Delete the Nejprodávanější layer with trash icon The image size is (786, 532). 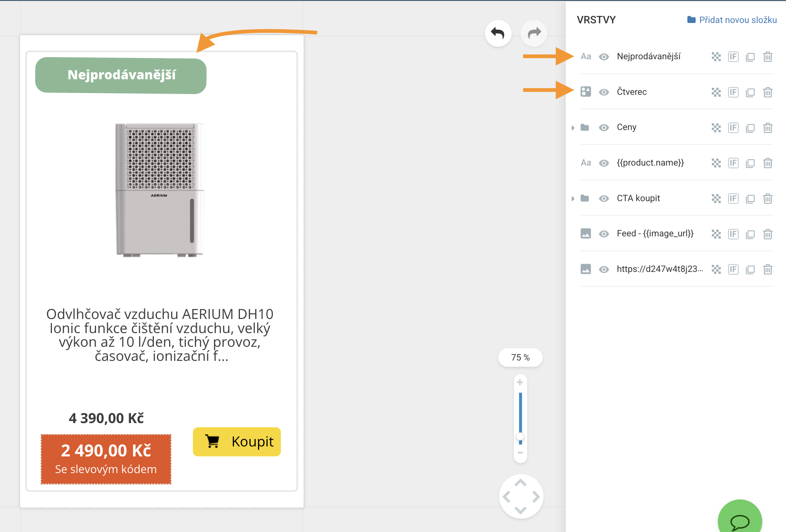tap(767, 57)
